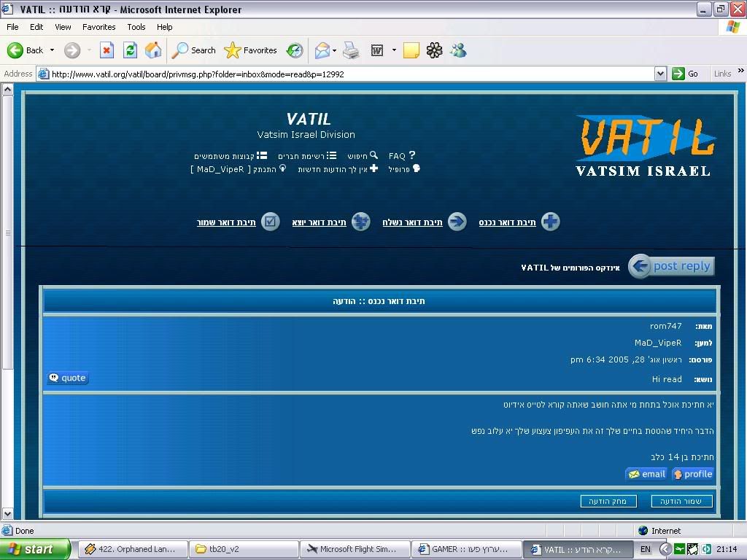Open the FAQ link
Viewport: 747px width, 560px height.
[x=402, y=156]
